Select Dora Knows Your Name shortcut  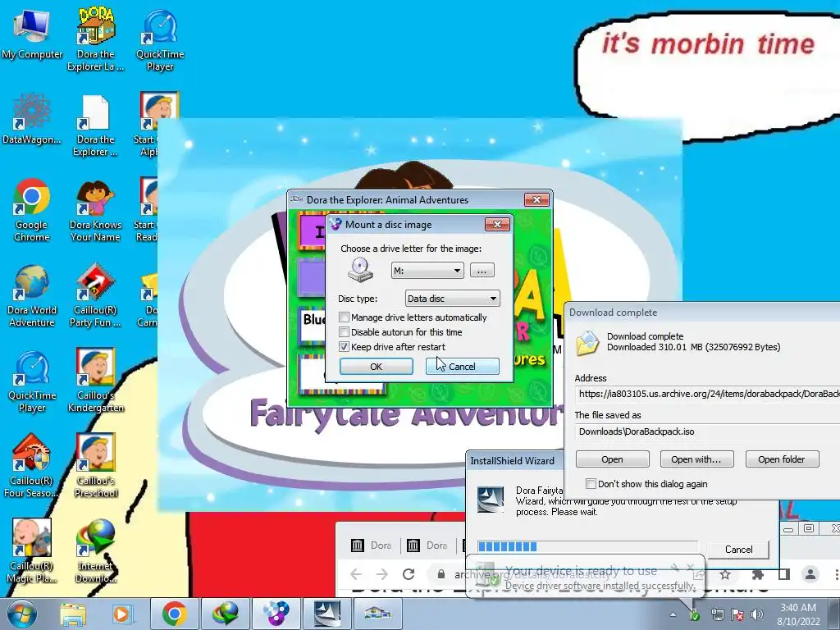pyautogui.click(x=95, y=210)
